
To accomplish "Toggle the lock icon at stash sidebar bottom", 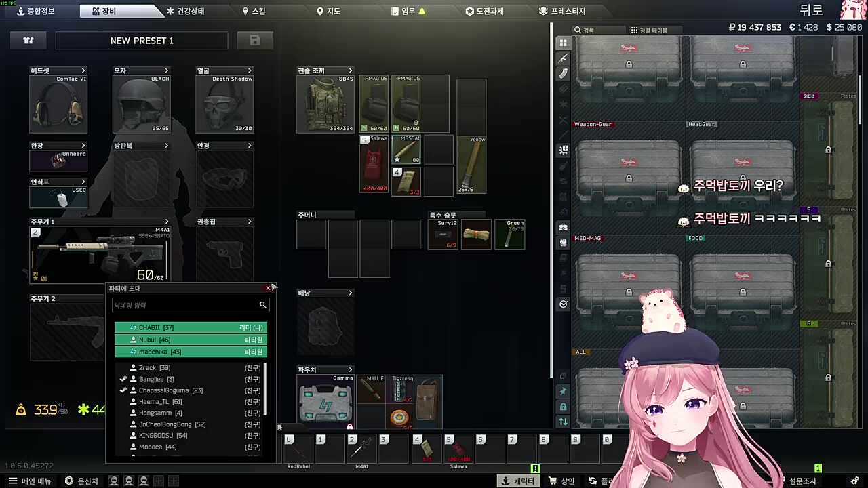I will [x=563, y=407].
